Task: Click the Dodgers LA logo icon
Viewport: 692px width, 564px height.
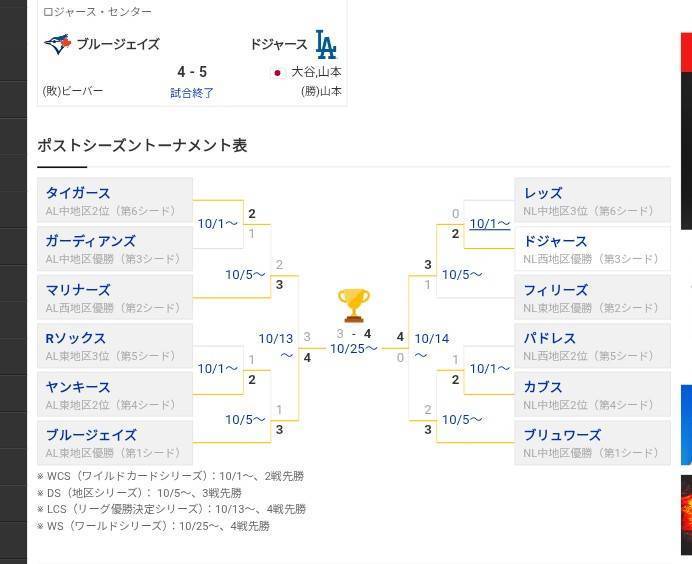Action: (x=326, y=44)
